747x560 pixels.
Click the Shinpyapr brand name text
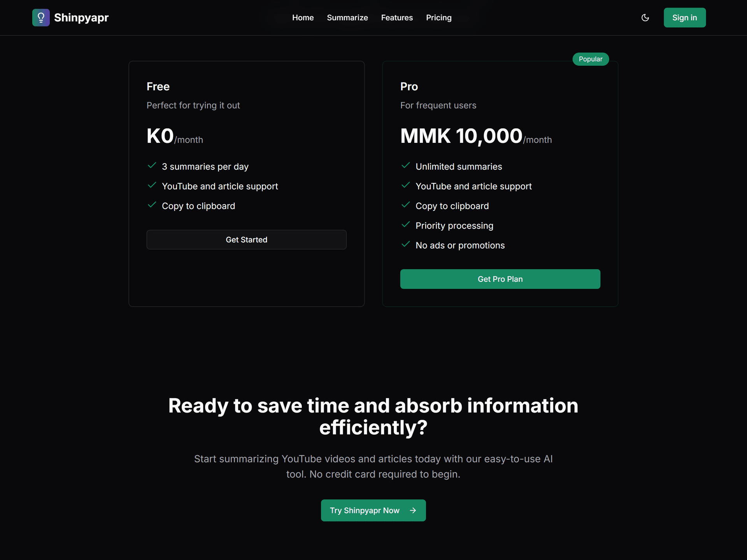(x=81, y=18)
